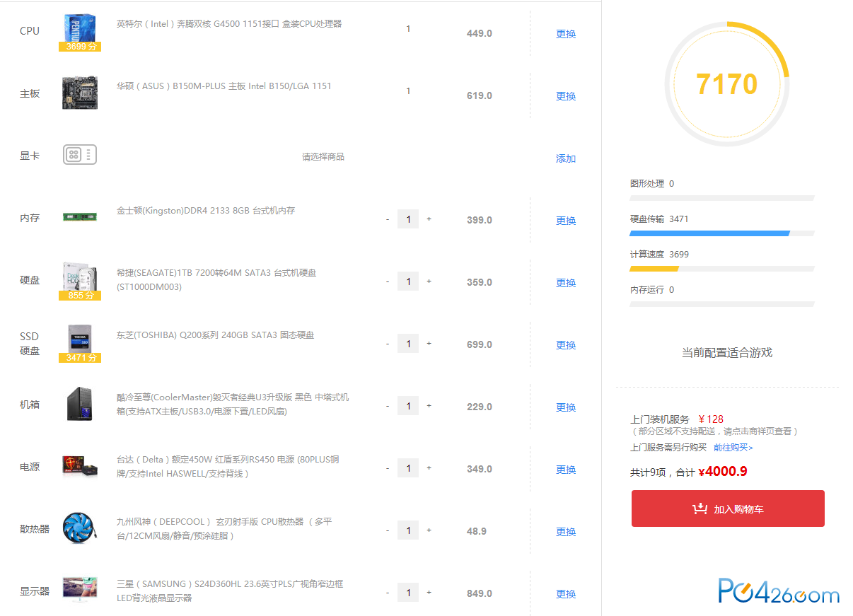Click the SSD quantity input field
Viewport: 853px width, 616px height.
click(x=408, y=344)
